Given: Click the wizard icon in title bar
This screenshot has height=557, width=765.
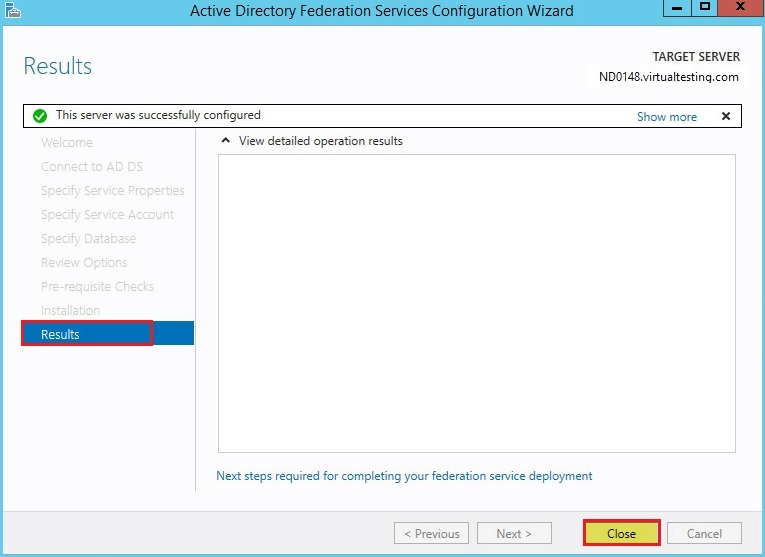Looking at the screenshot, I should click(13, 10).
